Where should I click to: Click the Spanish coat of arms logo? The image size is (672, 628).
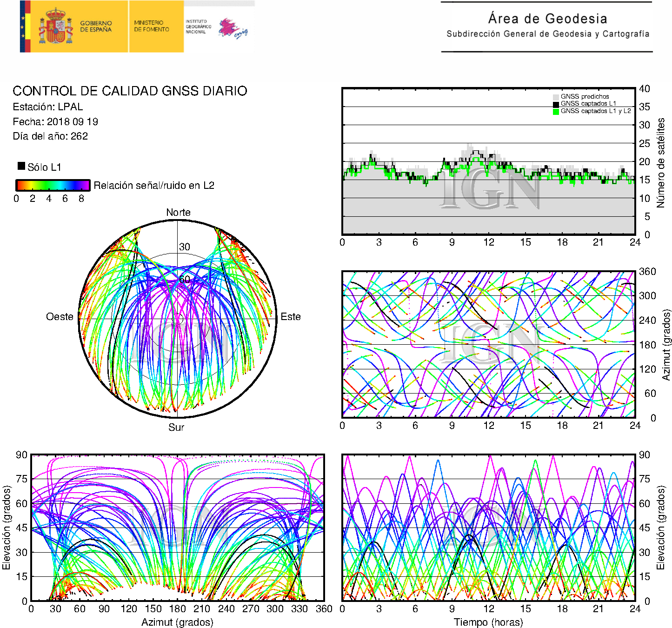coord(55,26)
